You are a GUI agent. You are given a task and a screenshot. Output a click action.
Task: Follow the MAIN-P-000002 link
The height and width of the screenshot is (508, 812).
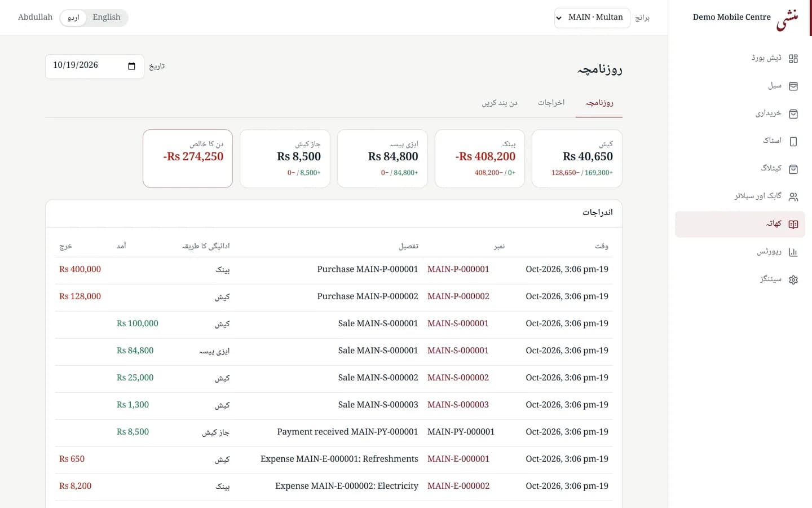458,296
